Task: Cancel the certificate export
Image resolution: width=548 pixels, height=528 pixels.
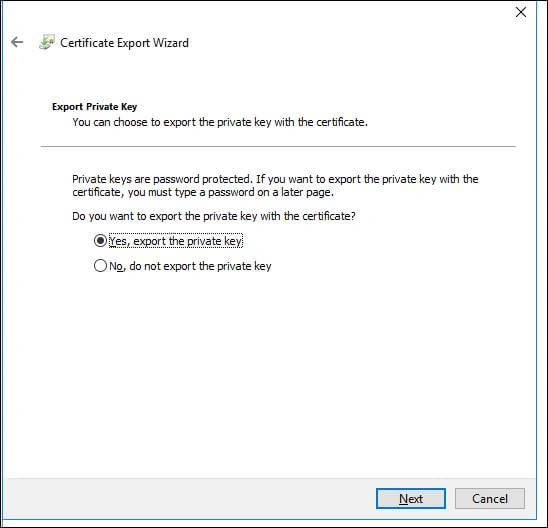Action: (490, 499)
